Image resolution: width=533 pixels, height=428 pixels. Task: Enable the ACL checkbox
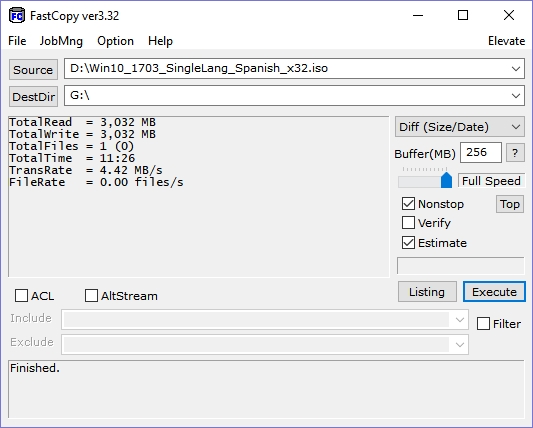click(x=21, y=296)
